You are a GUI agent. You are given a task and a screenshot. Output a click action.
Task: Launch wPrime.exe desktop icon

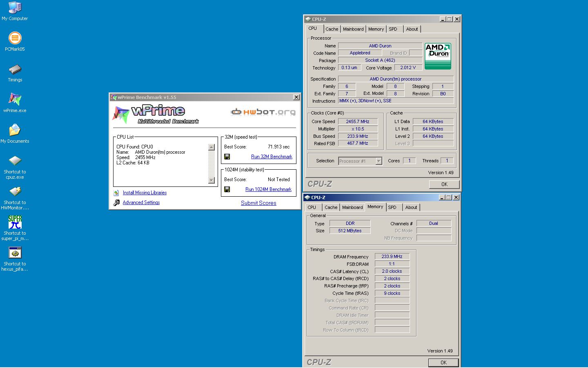(15, 103)
